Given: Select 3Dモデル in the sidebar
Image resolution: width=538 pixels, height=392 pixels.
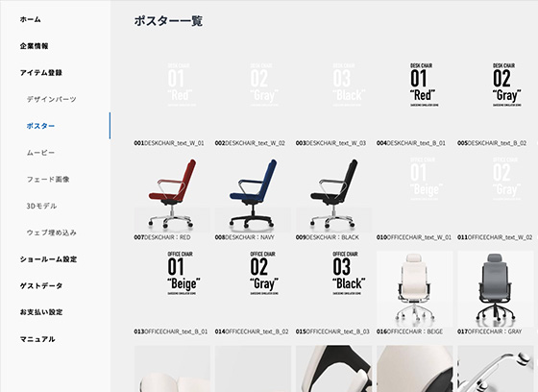Looking at the screenshot, I should tap(41, 206).
